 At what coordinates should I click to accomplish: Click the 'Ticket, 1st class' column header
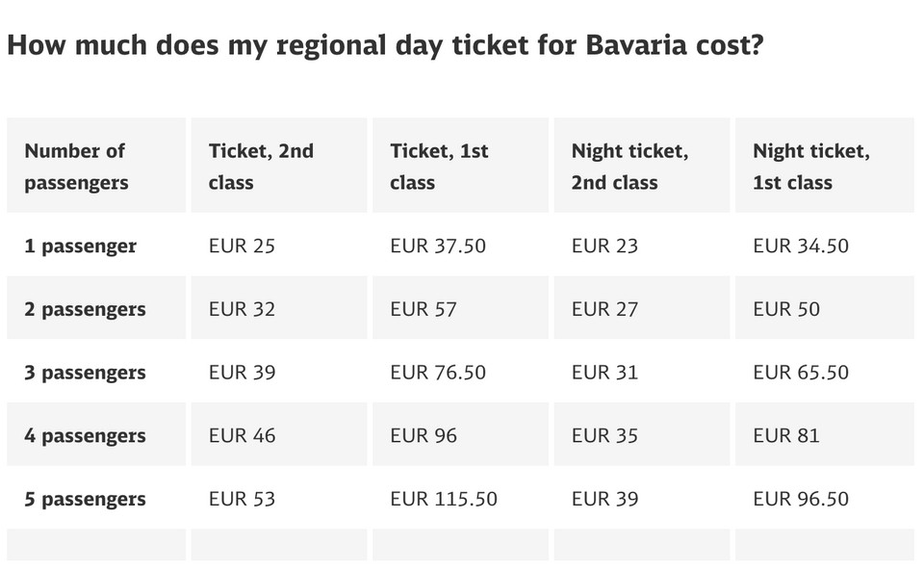[x=439, y=167]
